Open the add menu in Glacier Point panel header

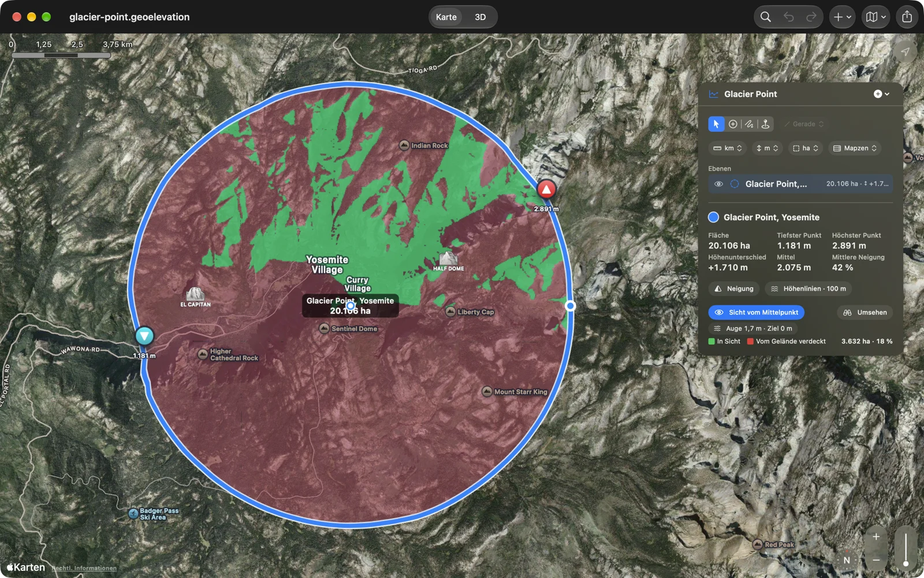click(881, 94)
